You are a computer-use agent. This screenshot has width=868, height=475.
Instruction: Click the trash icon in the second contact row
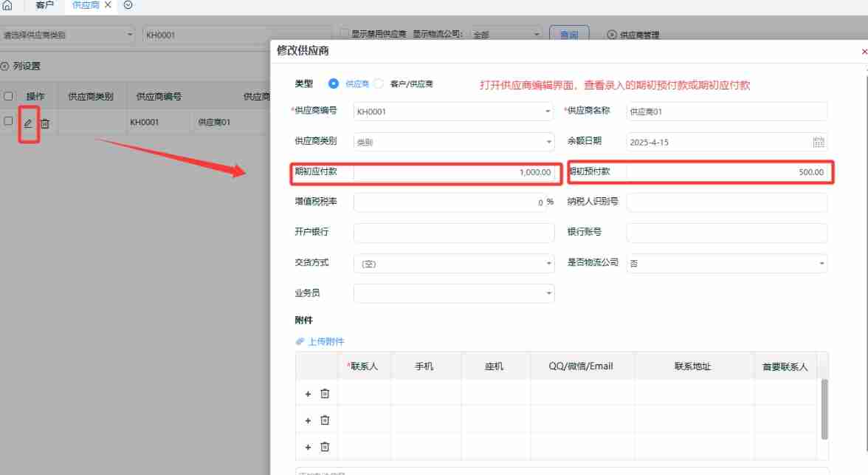[x=325, y=420]
